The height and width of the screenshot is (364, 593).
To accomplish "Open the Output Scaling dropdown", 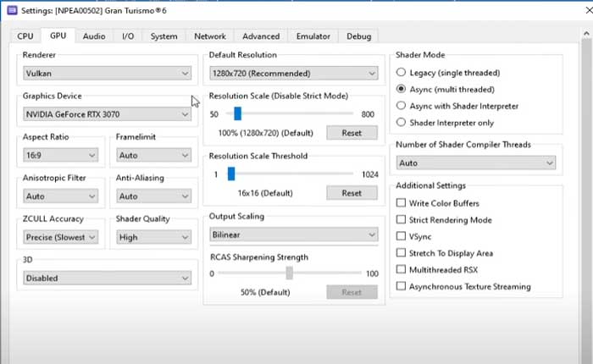I will tap(293, 234).
